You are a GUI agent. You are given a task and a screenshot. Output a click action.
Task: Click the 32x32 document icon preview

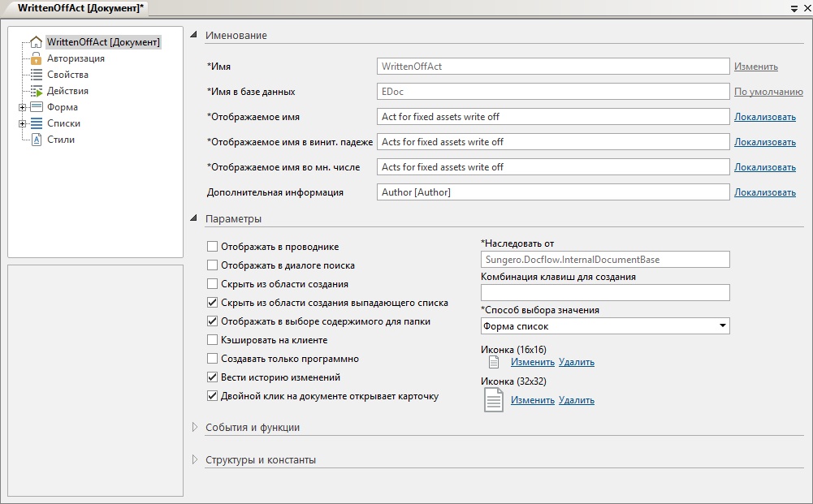(x=494, y=400)
